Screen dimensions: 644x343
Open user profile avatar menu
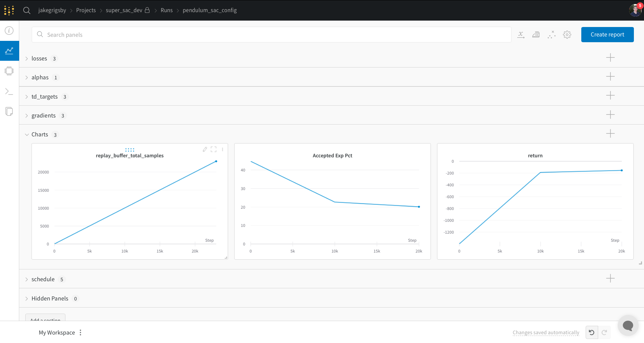(x=635, y=10)
